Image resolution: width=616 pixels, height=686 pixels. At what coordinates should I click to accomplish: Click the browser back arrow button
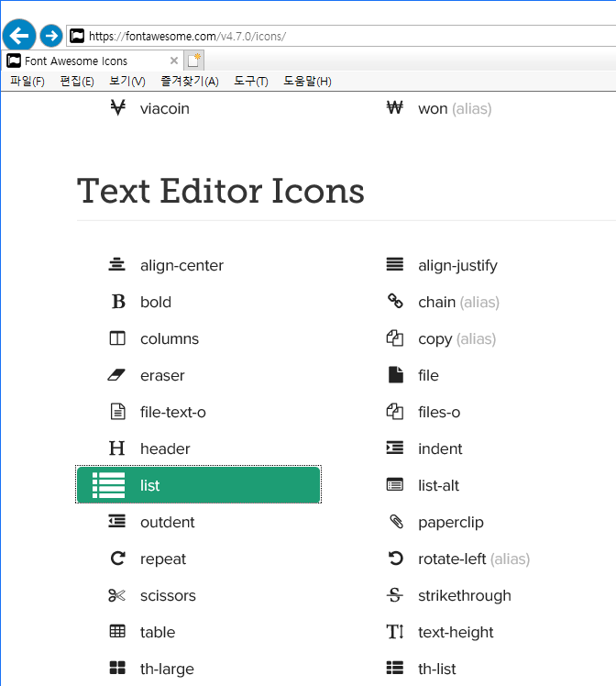click(x=19, y=36)
